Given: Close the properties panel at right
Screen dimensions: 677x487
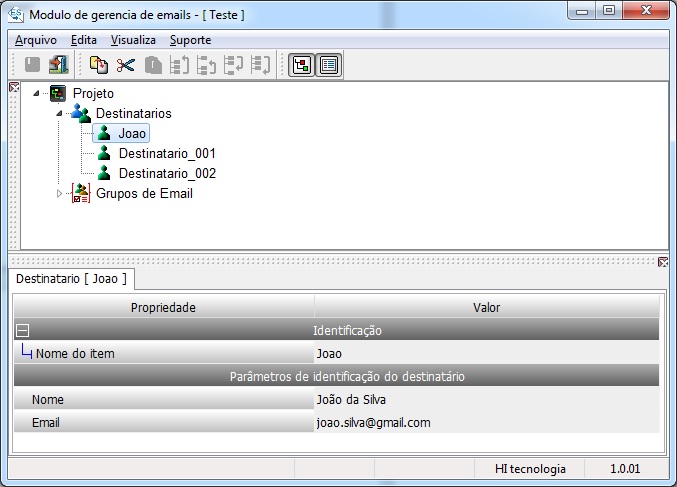Looking at the screenshot, I should click(x=663, y=262).
